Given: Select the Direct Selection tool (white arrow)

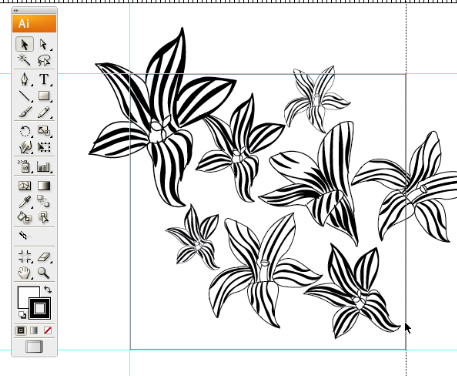Looking at the screenshot, I should point(44,44).
